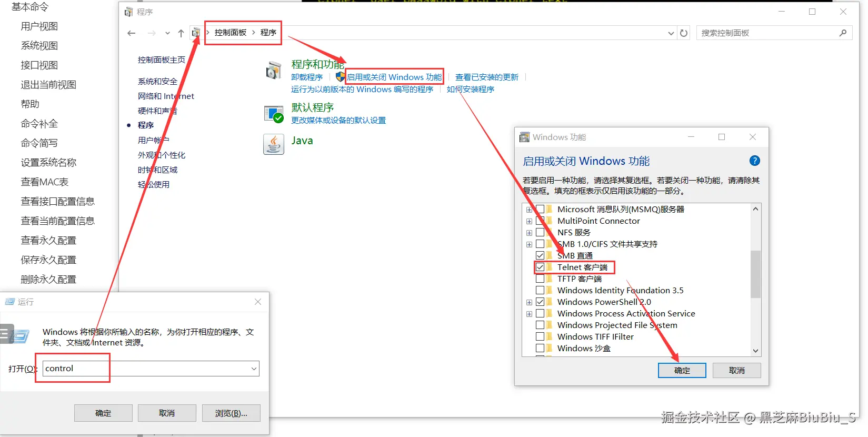Click 确定 in the 运行 dialog
The image size is (868, 437).
[x=103, y=413]
